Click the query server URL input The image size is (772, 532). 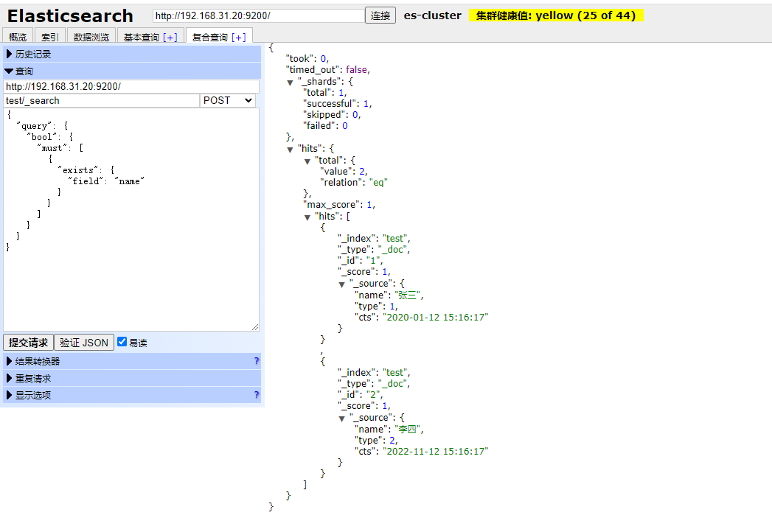tap(131, 87)
